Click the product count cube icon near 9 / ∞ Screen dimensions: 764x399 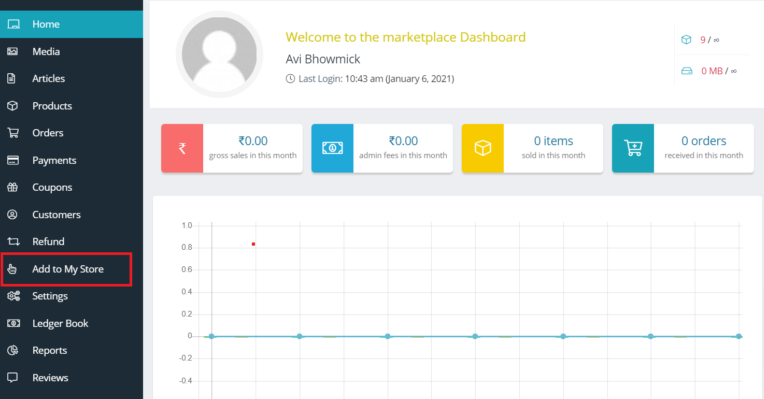point(686,40)
